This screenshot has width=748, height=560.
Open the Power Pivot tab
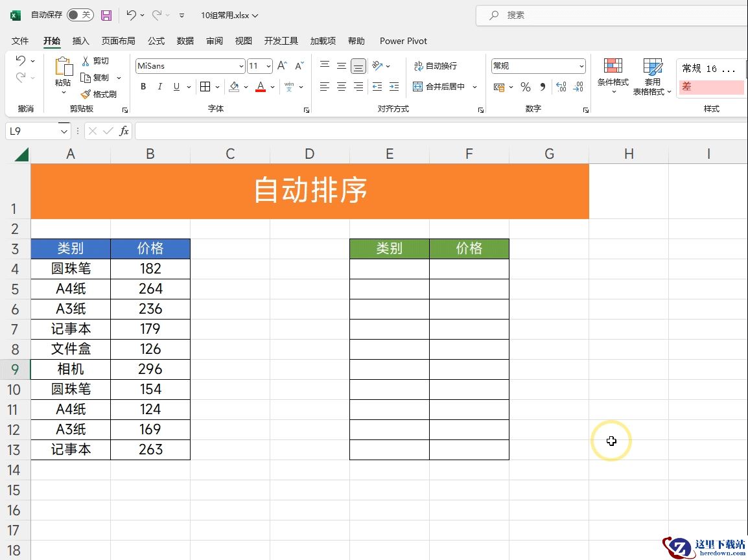[403, 41]
